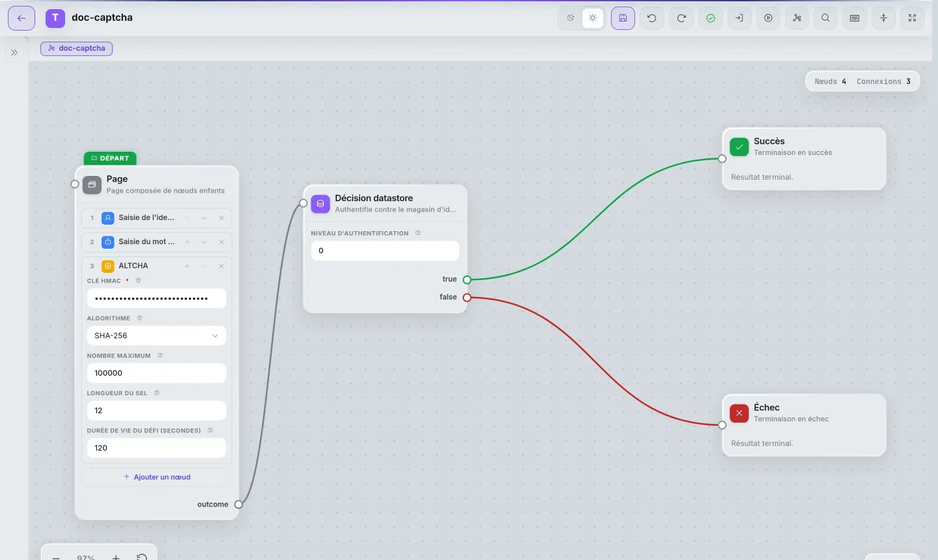Go back using the left arrow button

coord(21,18)
